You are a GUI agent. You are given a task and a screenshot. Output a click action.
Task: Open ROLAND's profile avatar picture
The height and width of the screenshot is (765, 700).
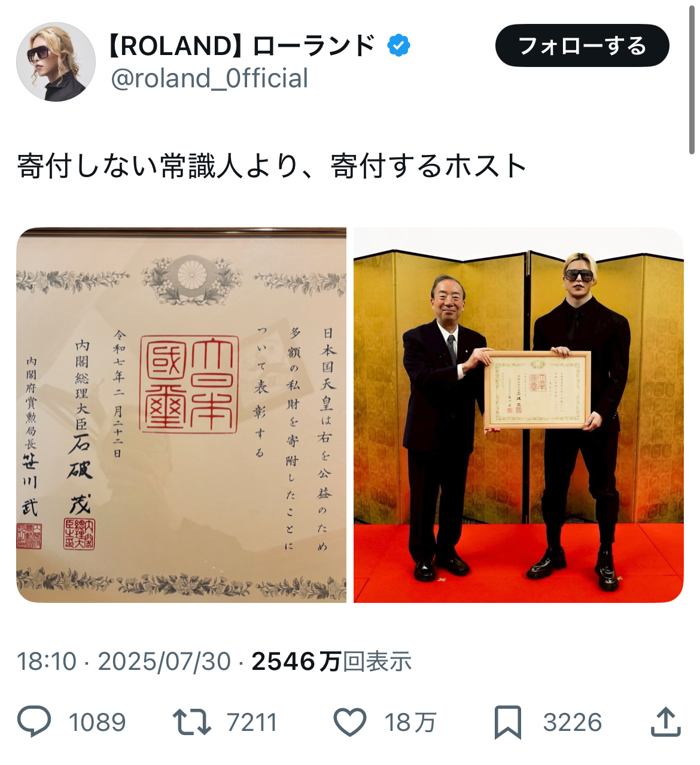point(56,62)
